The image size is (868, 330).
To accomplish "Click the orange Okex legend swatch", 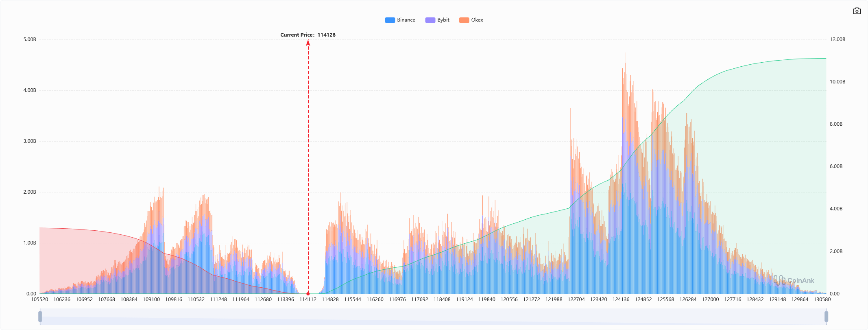I will click(464, 20).
